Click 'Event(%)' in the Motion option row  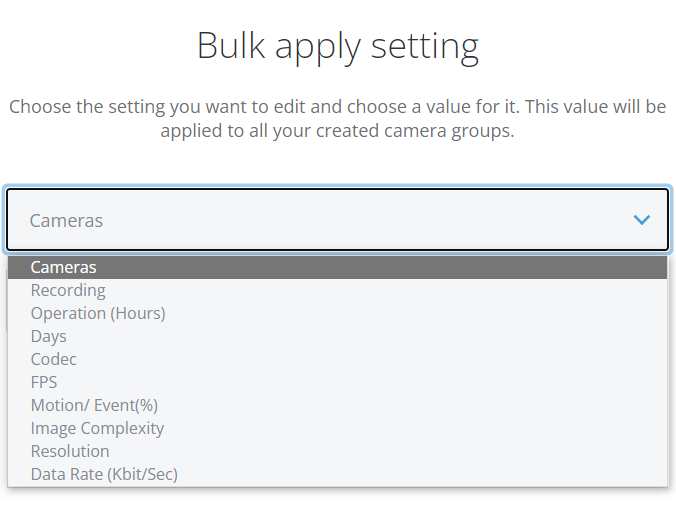[126, 405]
